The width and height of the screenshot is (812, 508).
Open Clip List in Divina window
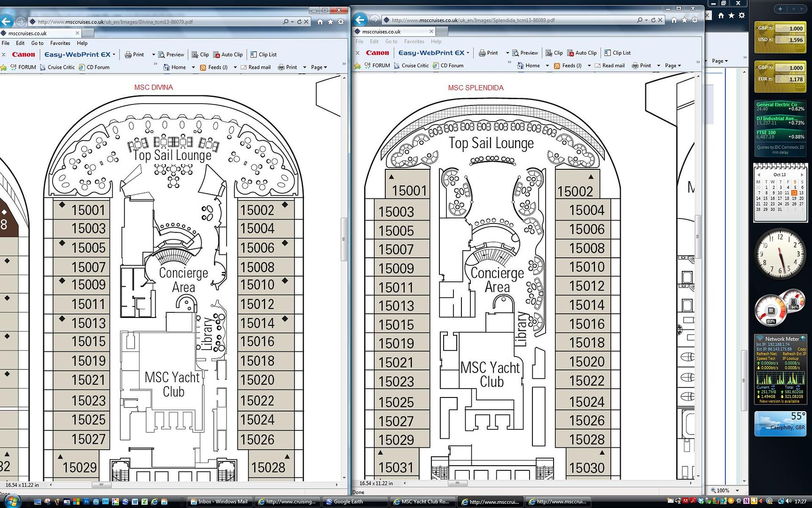coord(264,55)
